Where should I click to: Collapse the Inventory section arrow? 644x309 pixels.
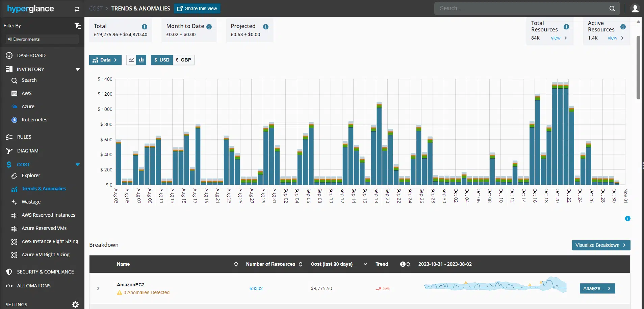tap(78, 69)
